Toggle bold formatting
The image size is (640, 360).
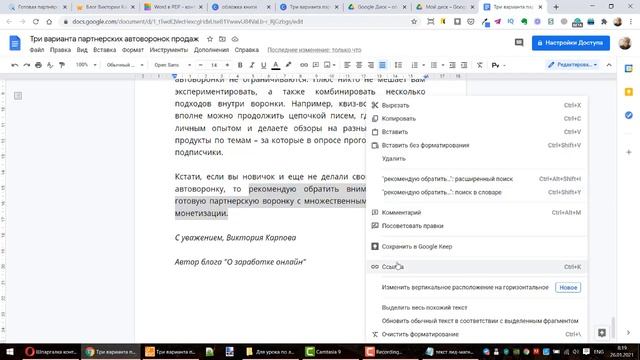tap(240, 65)
